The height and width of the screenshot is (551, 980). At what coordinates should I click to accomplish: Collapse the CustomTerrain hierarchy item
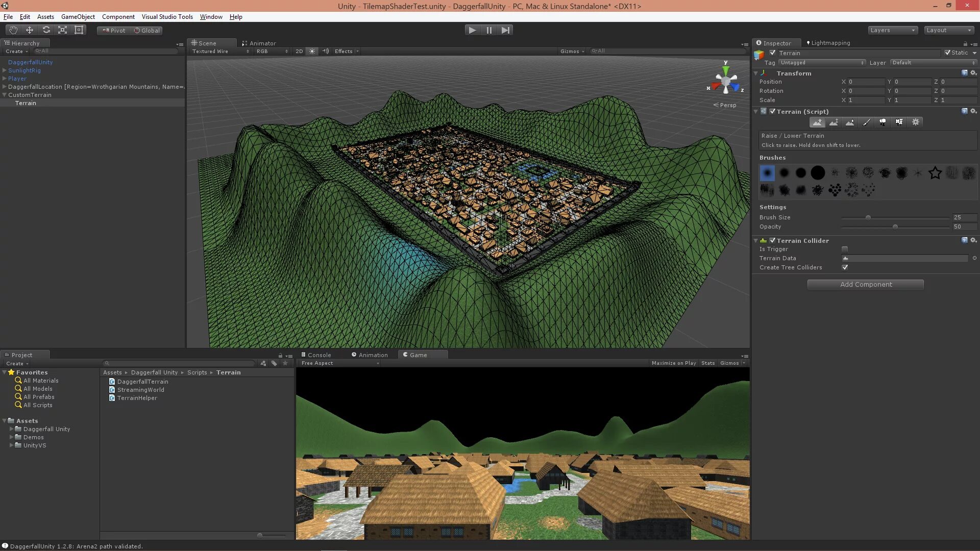5,95
